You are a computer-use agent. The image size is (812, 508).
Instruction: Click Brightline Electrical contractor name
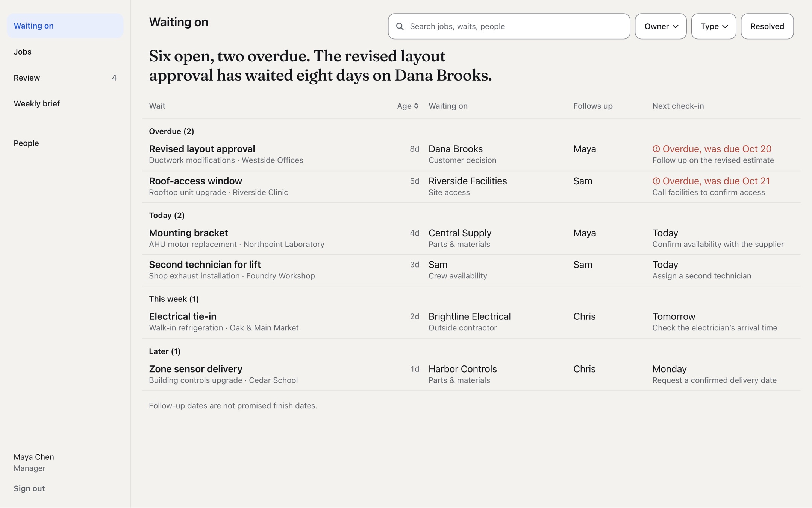[470, 316]
